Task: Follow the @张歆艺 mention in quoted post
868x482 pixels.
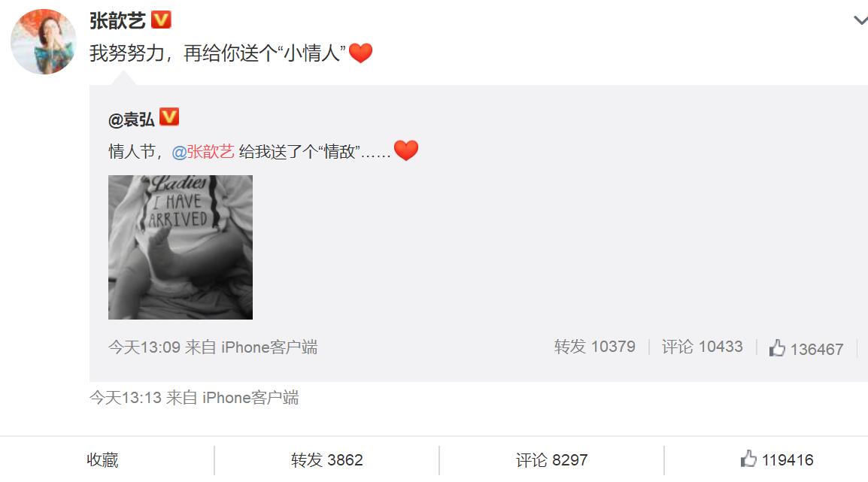Action: click(203, 151)
